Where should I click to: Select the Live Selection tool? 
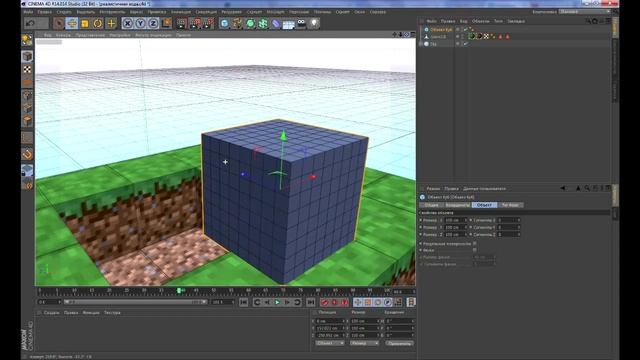(58, 23)
